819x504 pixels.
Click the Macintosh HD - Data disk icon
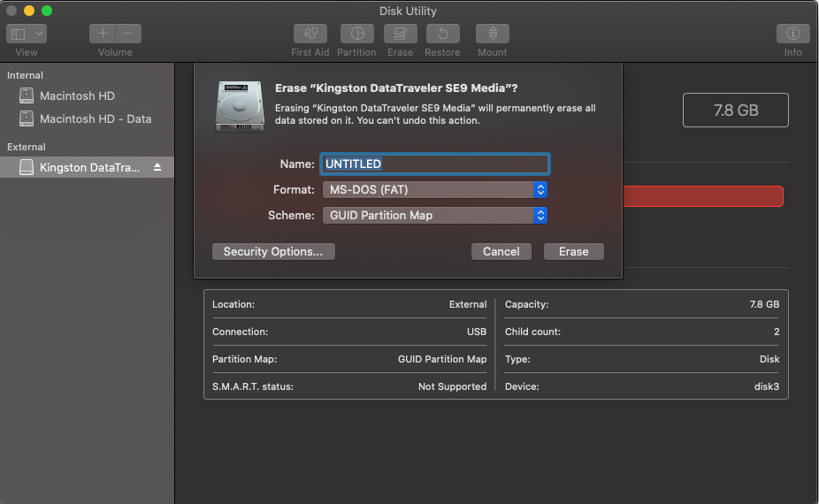(x=27, y=118)
